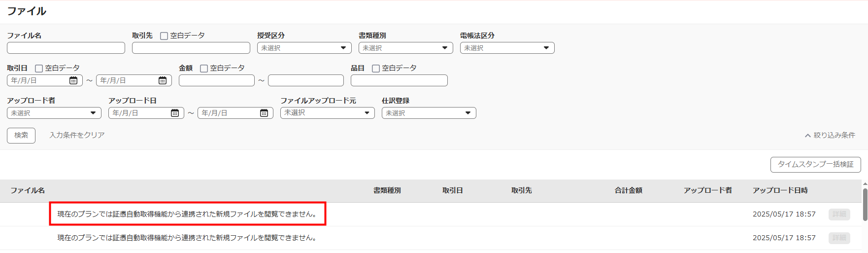The image size is (868, 253).
Task: Check 空白データ box next to 品目
Action: pos(376,69)
